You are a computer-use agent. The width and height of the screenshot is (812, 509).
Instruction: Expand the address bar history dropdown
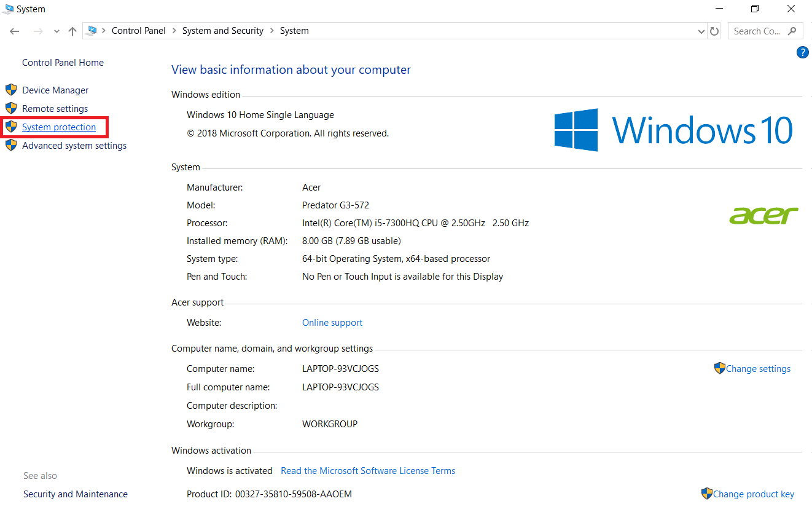701,31
